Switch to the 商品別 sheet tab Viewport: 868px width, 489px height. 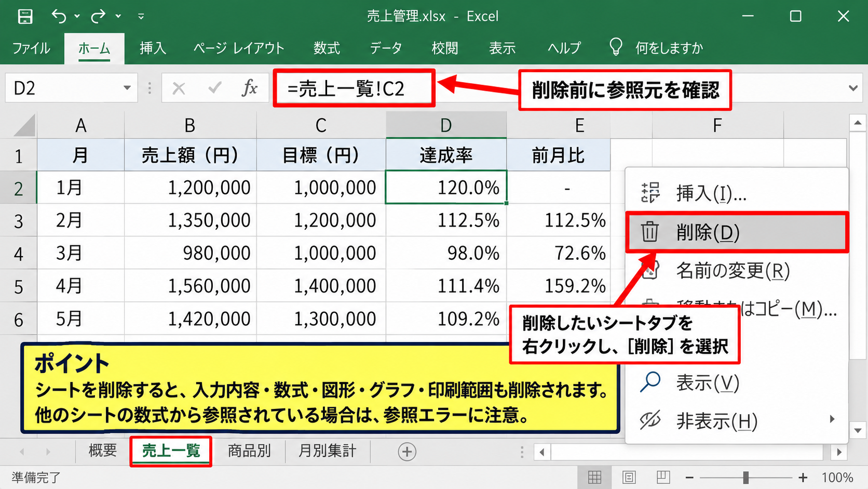click(x=249, y=451)
